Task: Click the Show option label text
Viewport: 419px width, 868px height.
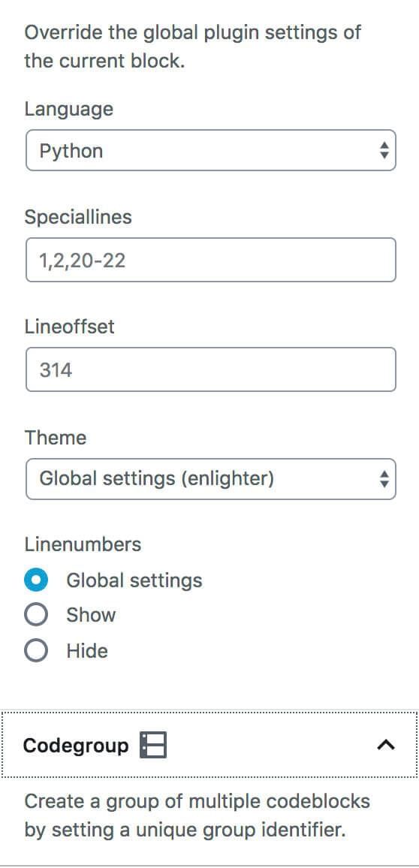Action: click(91, 615)
